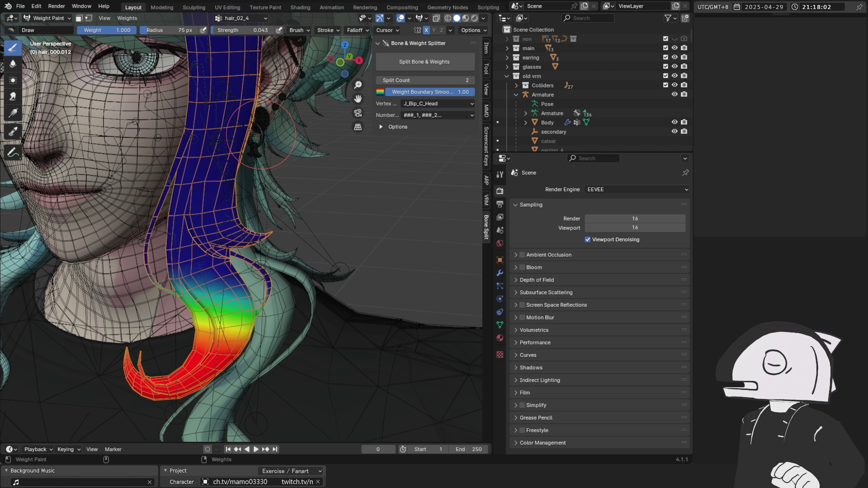Open the Tool properties tab
This screenshot has width=868, height=488.
(500, 174)
